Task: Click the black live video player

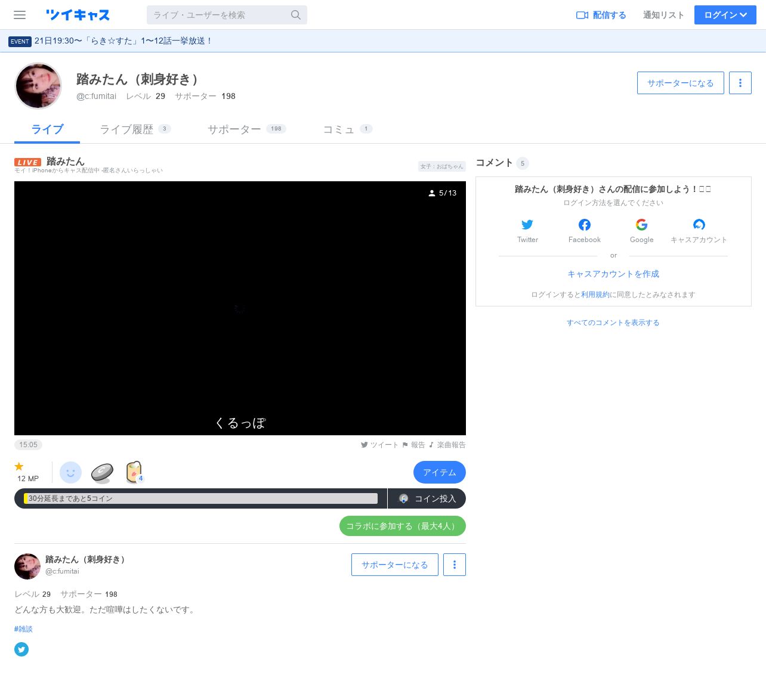Action: [x=240, y=308]
